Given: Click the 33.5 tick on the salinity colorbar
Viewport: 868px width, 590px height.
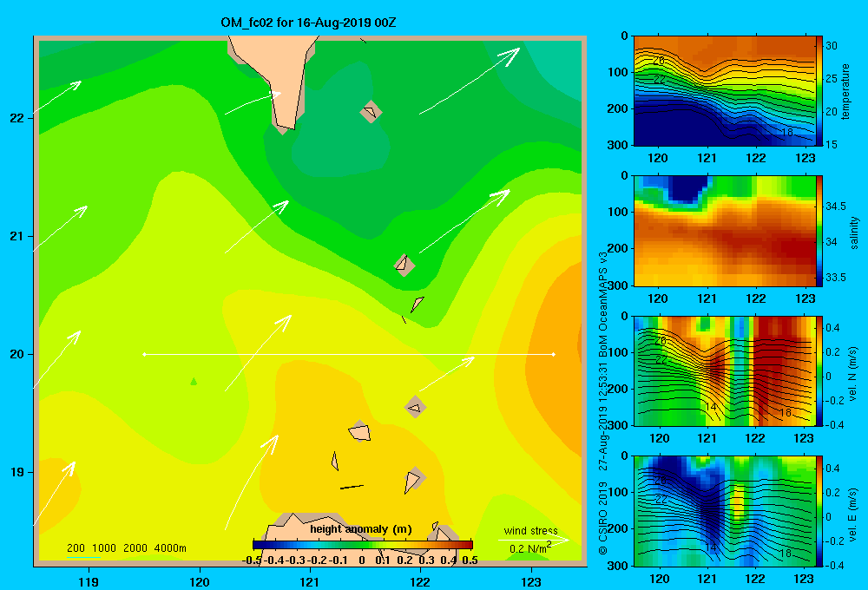Looking at the screenshot, I should coord(835,278).
